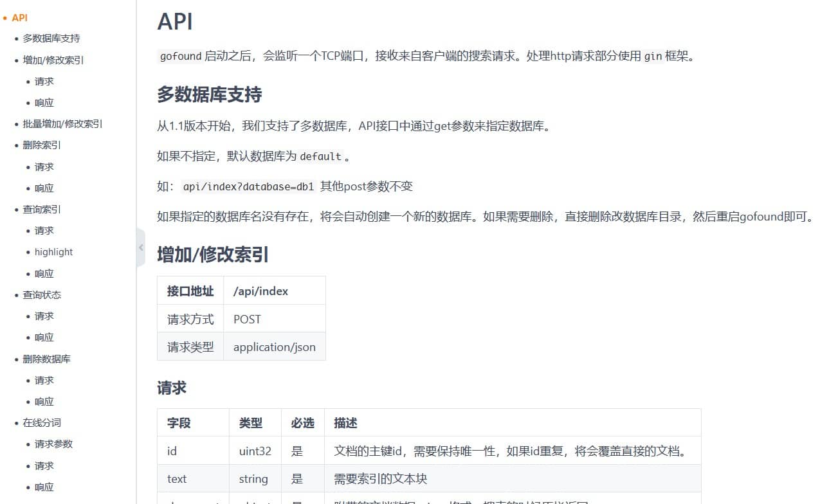Click the 多数据库支持 heading anchor
The image size is (829, 504).
click(x=209, y=95)
